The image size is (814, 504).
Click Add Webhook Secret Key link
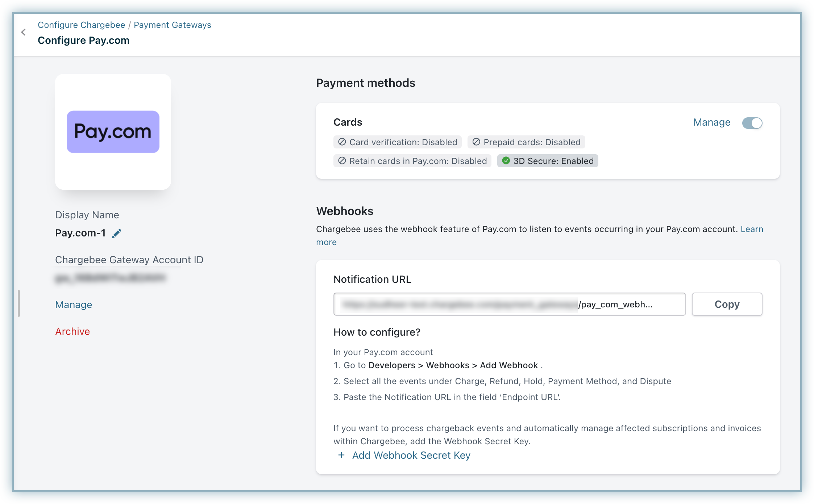click(x=411, y=455)
